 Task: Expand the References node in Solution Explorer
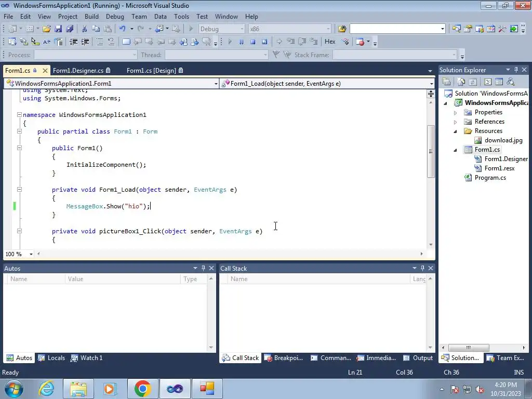tap(455, 122)
